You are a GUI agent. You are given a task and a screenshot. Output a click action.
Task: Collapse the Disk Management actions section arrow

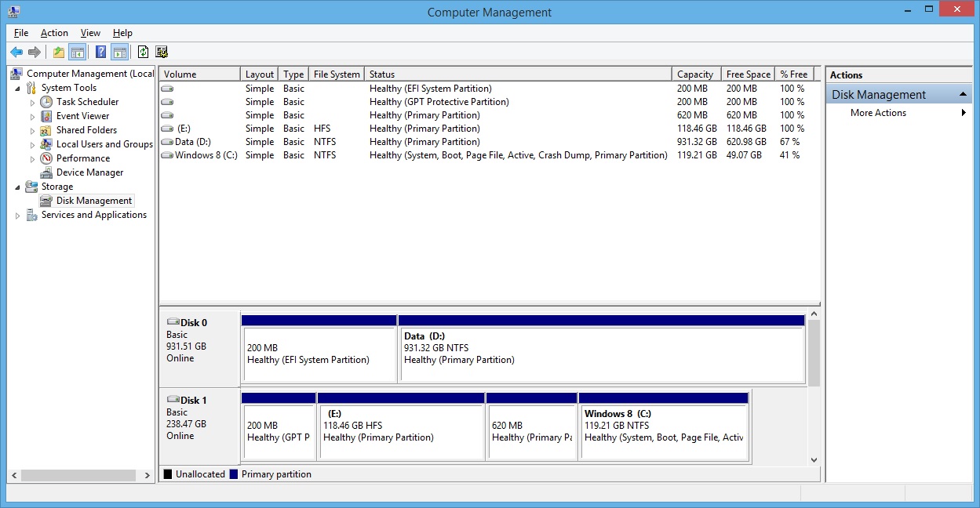(x=964, y=95)
